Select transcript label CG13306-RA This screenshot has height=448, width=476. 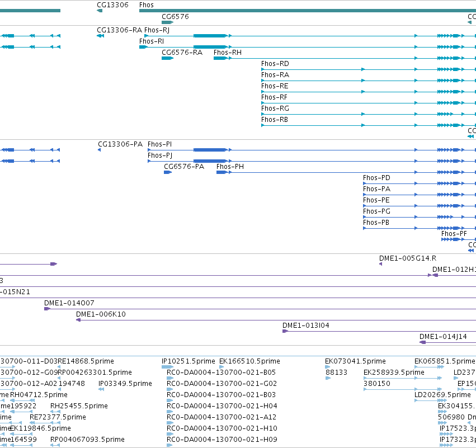119,30
